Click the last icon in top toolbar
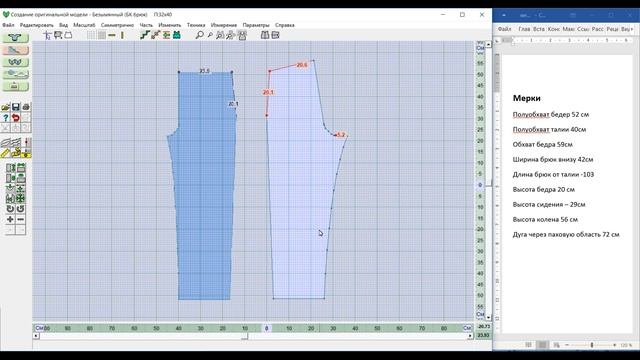Image resolution: width=640 pixels, height=360 pixels. tap(275, 35)
